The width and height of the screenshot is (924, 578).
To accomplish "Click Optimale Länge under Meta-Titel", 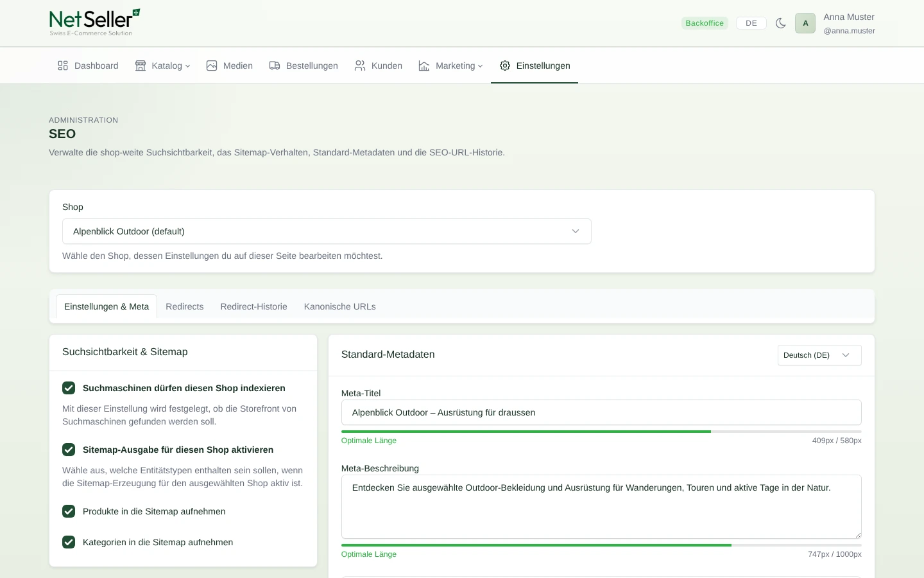I will click(369, 441).
